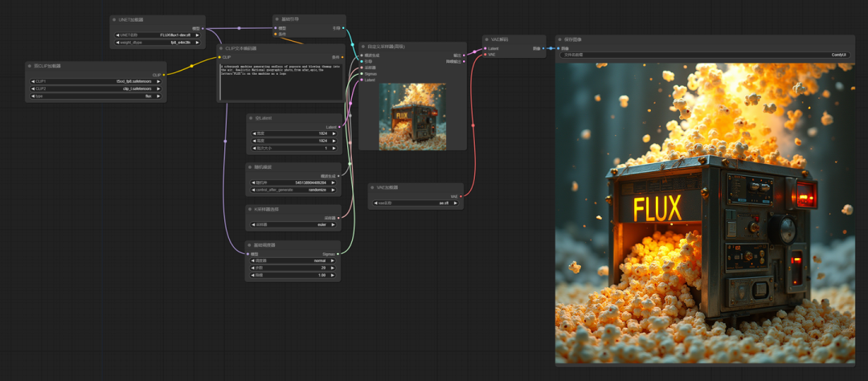
Task: Click next arrow on the 调度器 normal field
Action: click(333, 260)
